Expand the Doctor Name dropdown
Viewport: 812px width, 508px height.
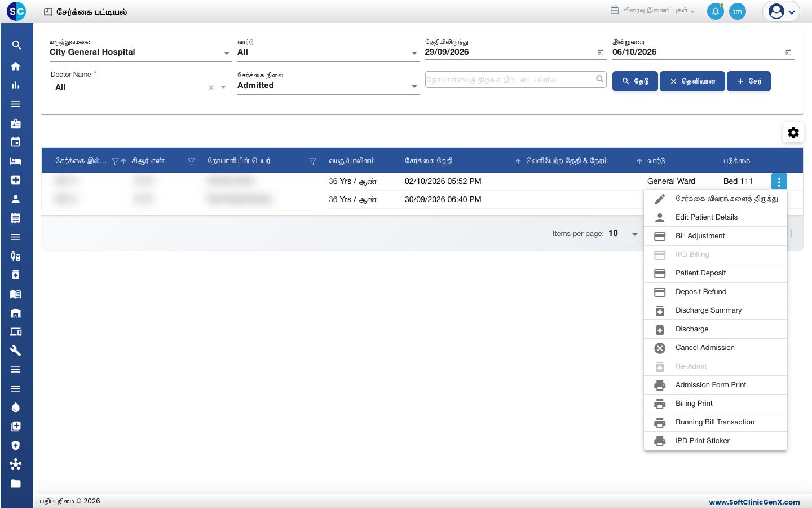[224, 87]
